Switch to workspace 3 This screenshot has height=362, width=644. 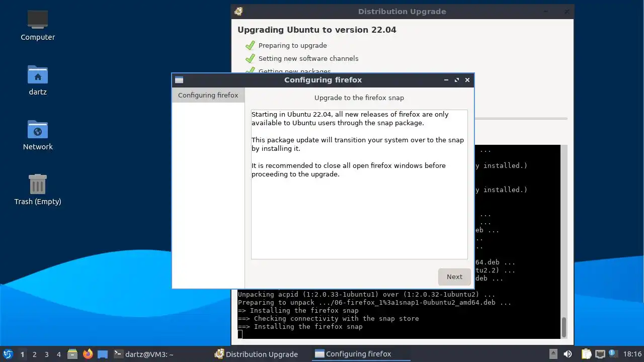pos(46,354)
